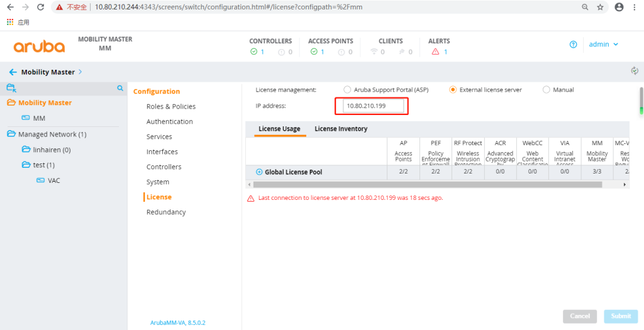Search the network tree with magnifier
The height and width of the screenshot is (330, 644).
(120, 88)
